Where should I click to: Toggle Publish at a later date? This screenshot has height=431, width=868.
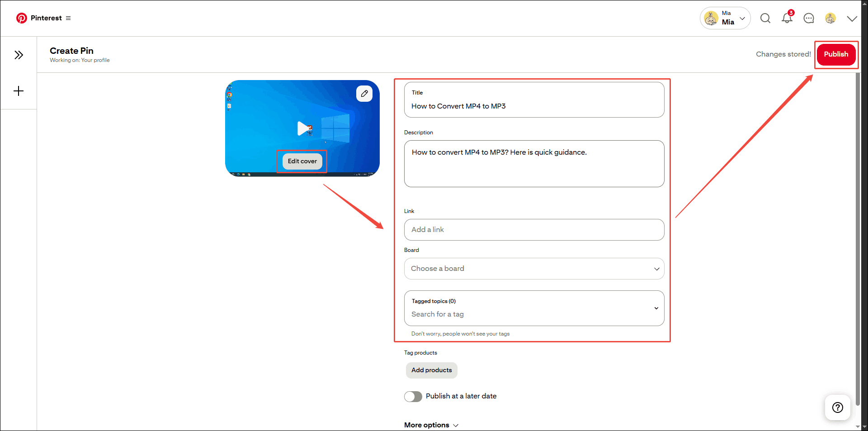pyautogui.click(x=413, y=397)
